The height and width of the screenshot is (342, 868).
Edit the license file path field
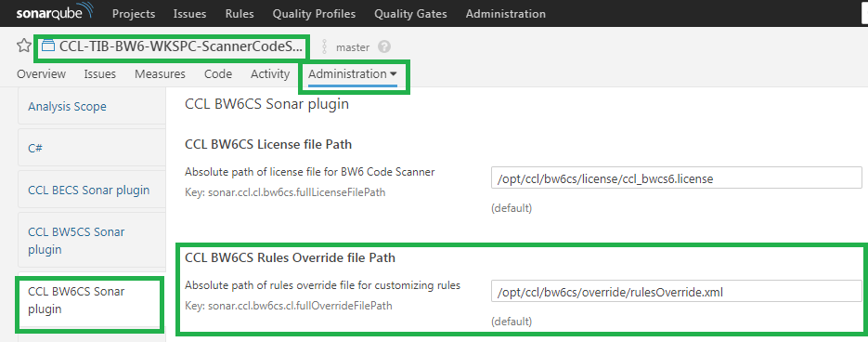pyautogui.click(x=677, y=178)
